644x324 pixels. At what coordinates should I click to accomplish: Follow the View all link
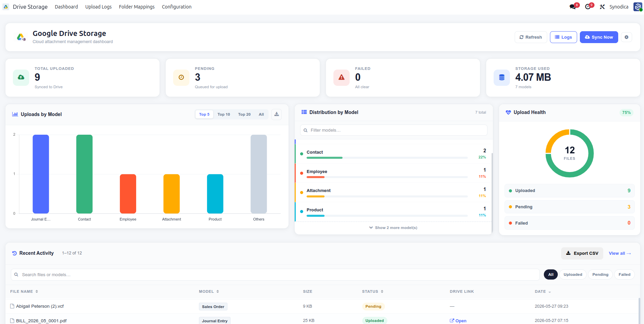pos(620,253)
